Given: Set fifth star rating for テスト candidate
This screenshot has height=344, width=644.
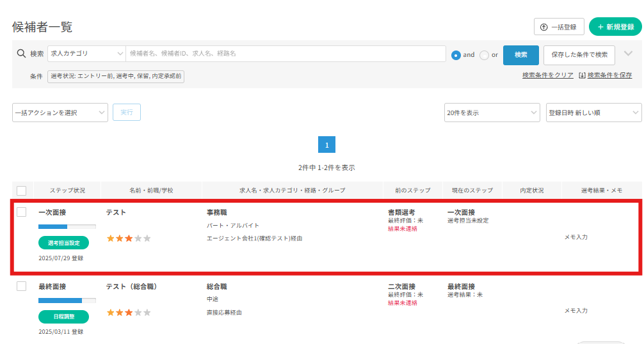Looking at the screenshot, I should coord(147,238).
